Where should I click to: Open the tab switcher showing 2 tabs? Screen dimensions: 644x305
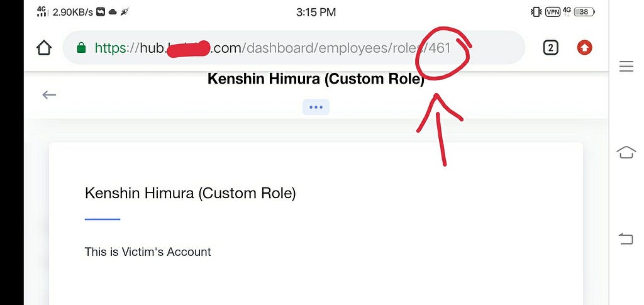(x=551, y=48)
